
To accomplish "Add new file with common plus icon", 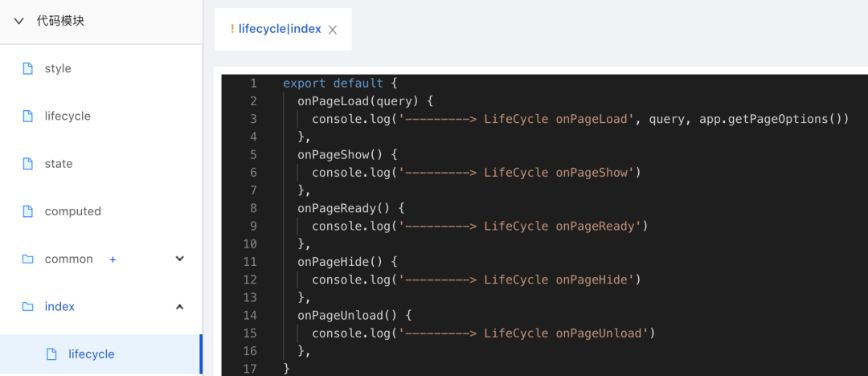I will pyautogui.click(x=113, y=260).
